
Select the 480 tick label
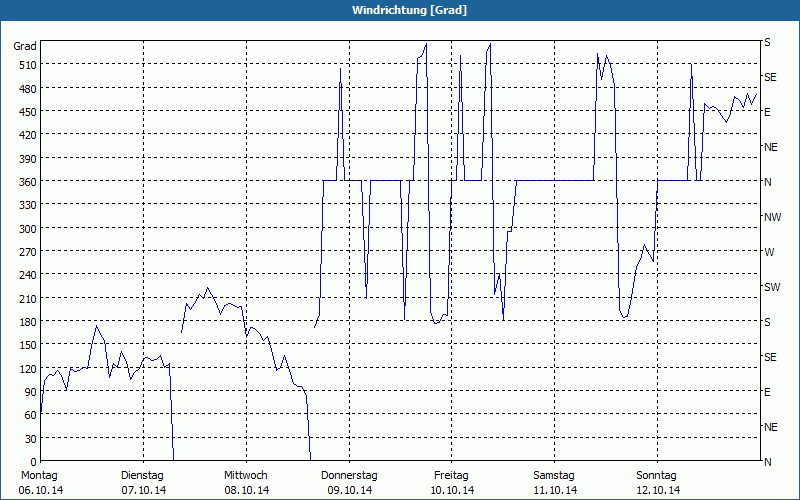pos(28,89)
